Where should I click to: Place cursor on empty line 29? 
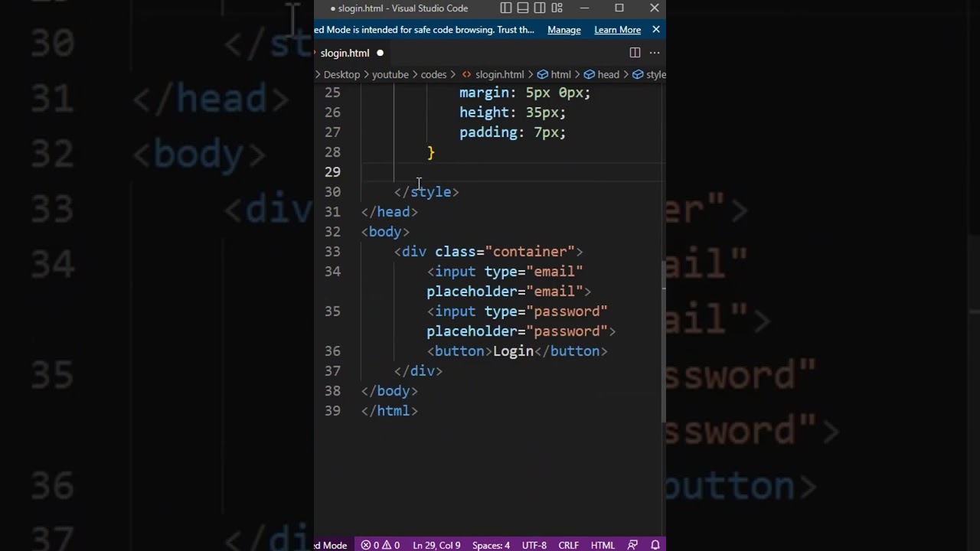(x=513, y=171)
